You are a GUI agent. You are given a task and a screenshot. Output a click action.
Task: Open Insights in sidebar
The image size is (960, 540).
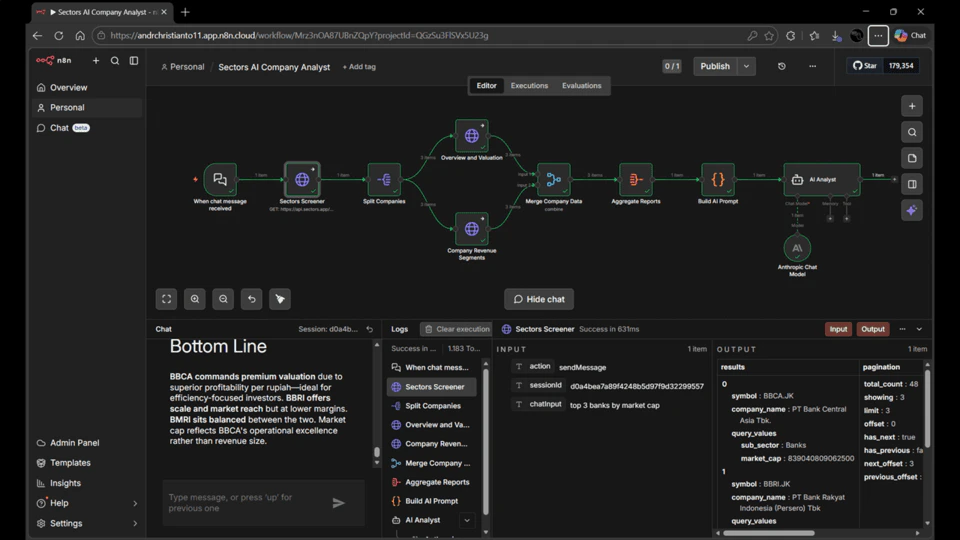click(86, 483)
